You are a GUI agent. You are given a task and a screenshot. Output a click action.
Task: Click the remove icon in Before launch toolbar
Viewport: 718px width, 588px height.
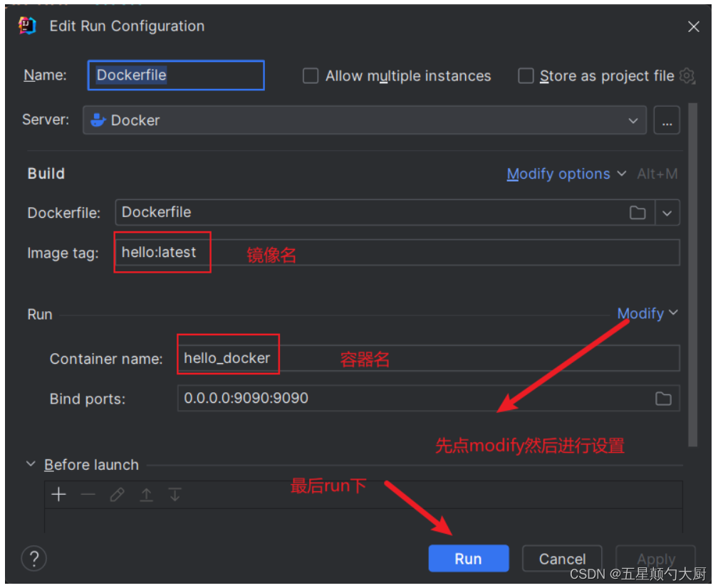[88, 494]
